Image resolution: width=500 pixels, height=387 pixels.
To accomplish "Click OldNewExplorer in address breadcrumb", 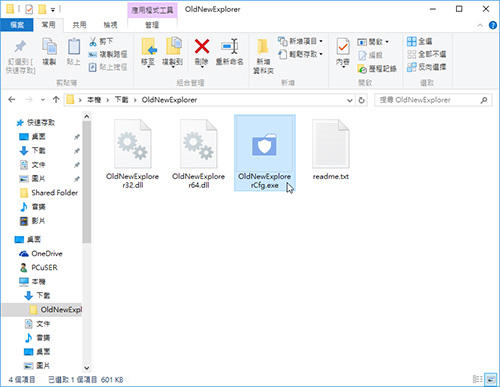I will click(169, 100).
